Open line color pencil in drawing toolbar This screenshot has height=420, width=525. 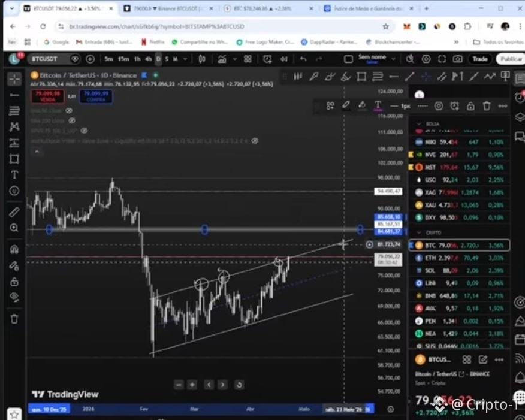(346, 106)
